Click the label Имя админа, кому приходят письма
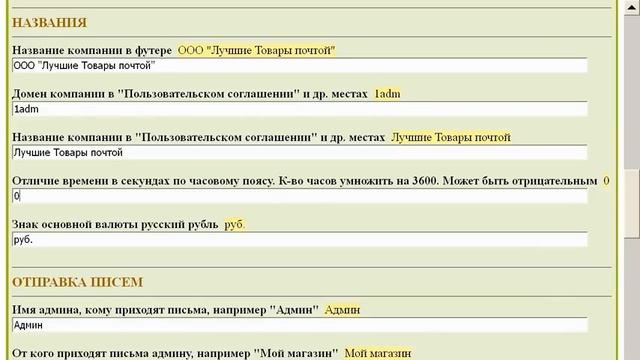This screenshot has width=640, height=360. (166, 310)
